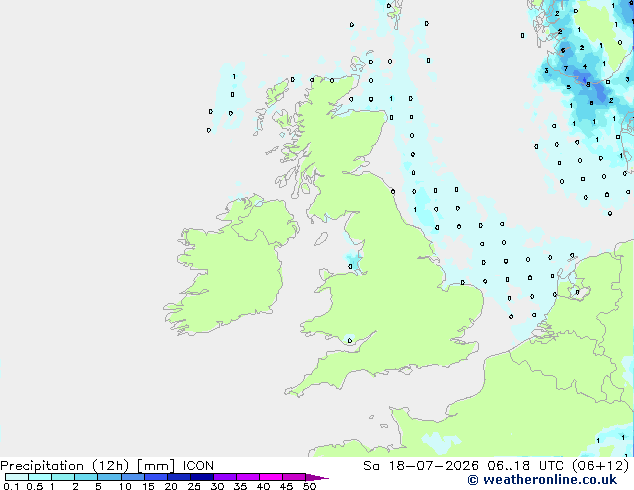The width and height of the screenshot is (634, 490).
Task: Click the "ICON" model name text
Action: click(x=198, y=466)
